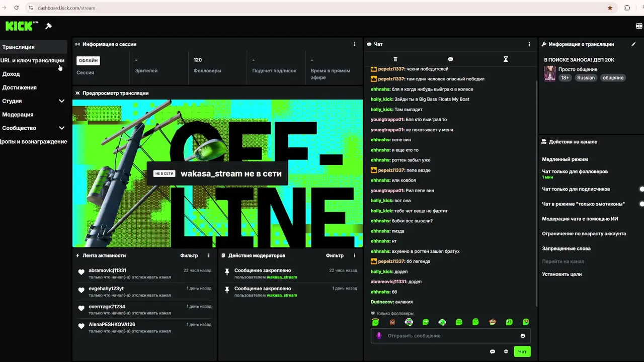Click the общение tag
This screenshot has height=362, width=644.
pos(613,78)
